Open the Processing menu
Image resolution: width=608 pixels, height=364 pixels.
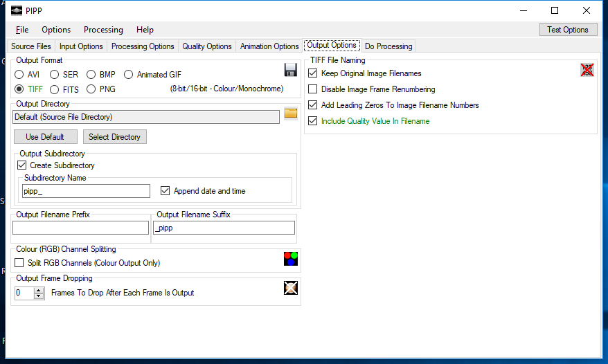tap(103, 30)
